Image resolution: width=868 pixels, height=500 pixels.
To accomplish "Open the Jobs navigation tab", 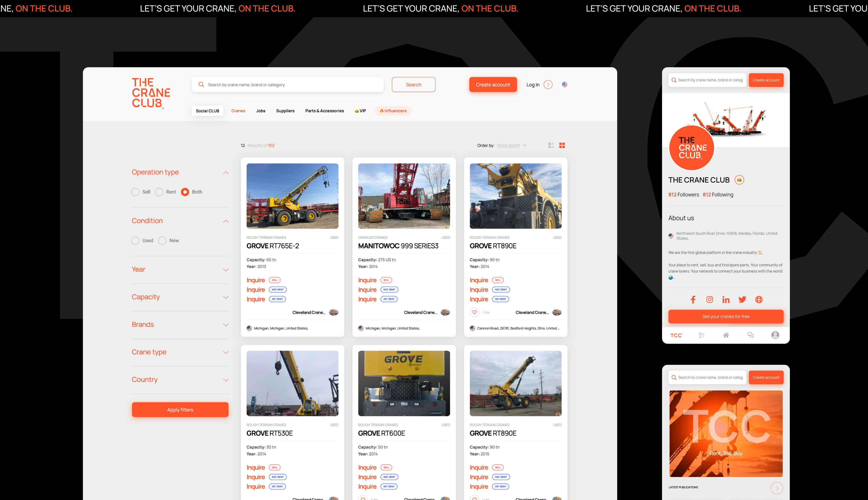I will tap(261, 111).
